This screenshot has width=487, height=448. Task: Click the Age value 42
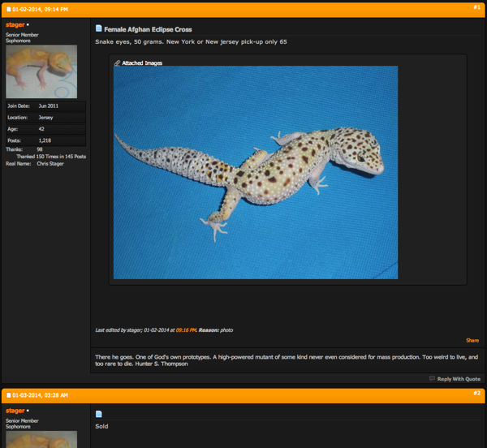[x=41, y=129]
